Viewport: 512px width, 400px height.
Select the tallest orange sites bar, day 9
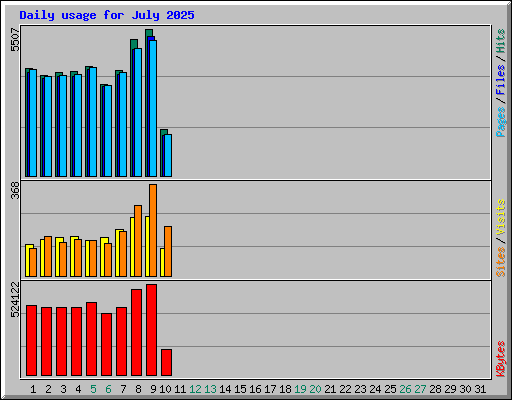pyautogui.click(x=153, y=230)
